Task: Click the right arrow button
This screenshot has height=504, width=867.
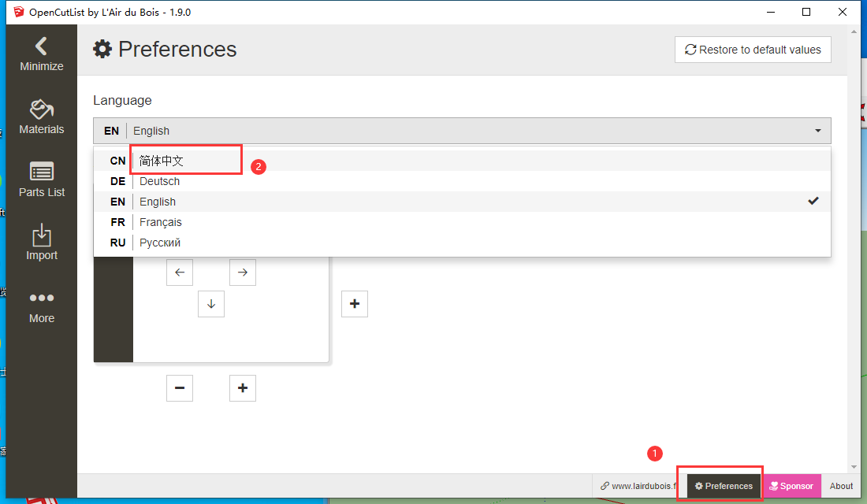Action: point(243,272)
